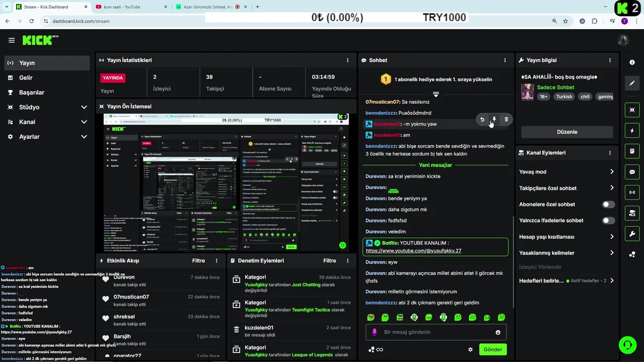Toggle the chat bubble icon in the right sidebar
Screen dimensions: 644x362
[x=632, y=172]
